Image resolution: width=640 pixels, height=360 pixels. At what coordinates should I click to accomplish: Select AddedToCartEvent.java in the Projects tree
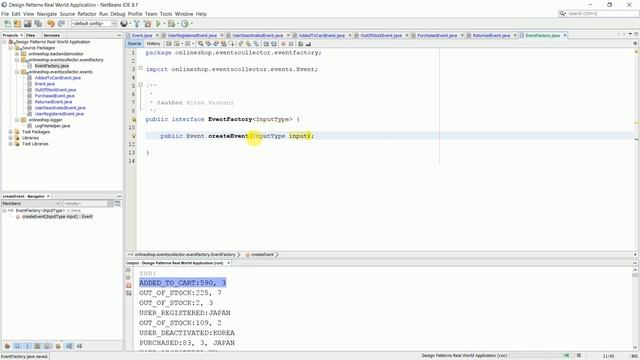coord(58,78)
